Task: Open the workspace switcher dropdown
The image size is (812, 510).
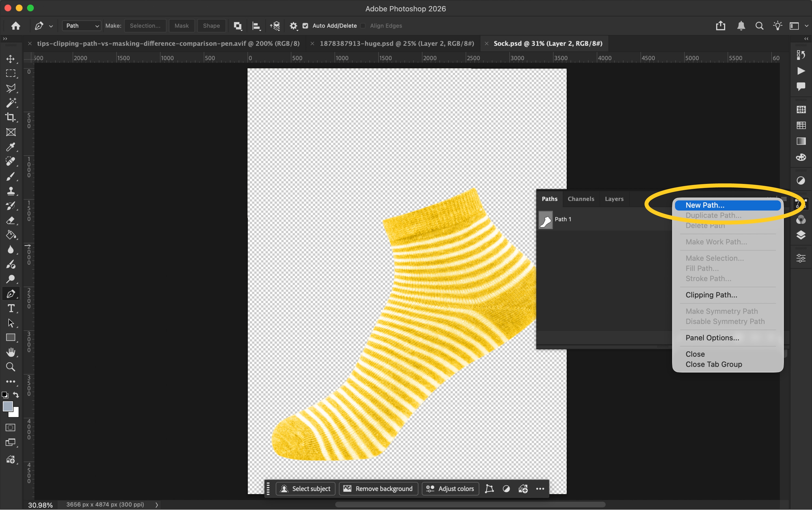Action: point(798,26)
